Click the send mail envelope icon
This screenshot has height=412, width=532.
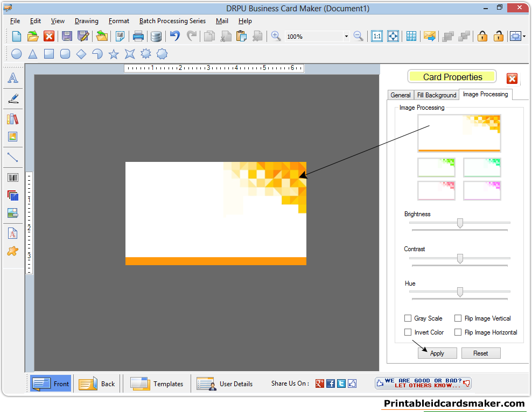[x=430, y=36]
